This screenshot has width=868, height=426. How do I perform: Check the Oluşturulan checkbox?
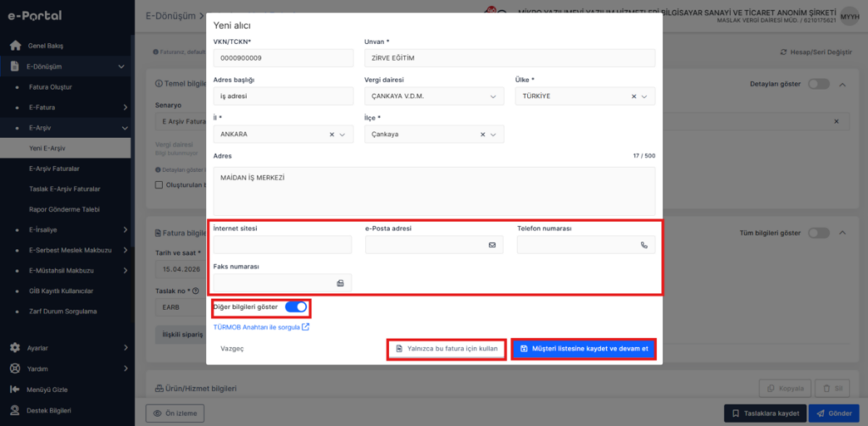pos(159,185)
